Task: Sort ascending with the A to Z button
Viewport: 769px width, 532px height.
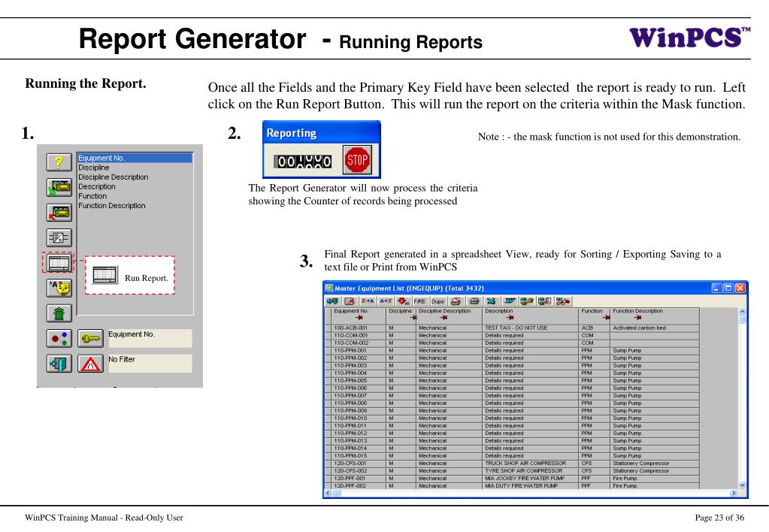Action: pos(386,301)
